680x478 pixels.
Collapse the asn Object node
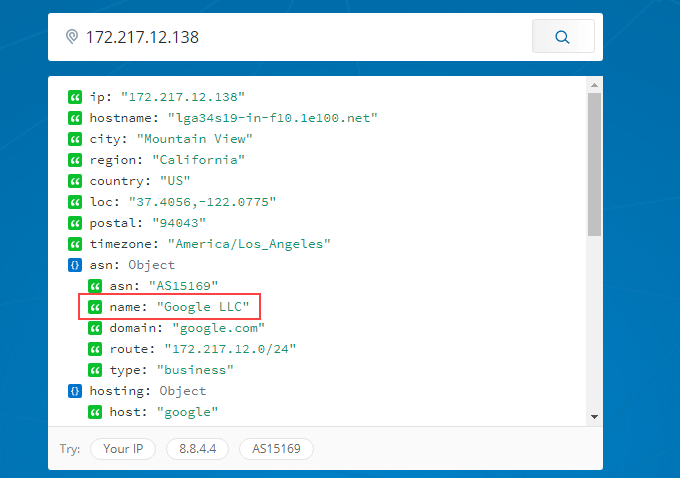point(75,265)
